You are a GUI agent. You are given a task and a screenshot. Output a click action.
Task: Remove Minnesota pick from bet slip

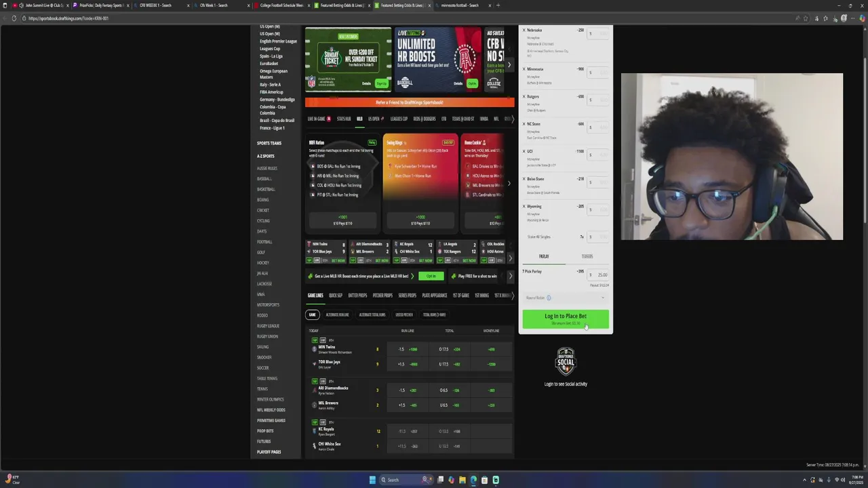tap(524, 69)
